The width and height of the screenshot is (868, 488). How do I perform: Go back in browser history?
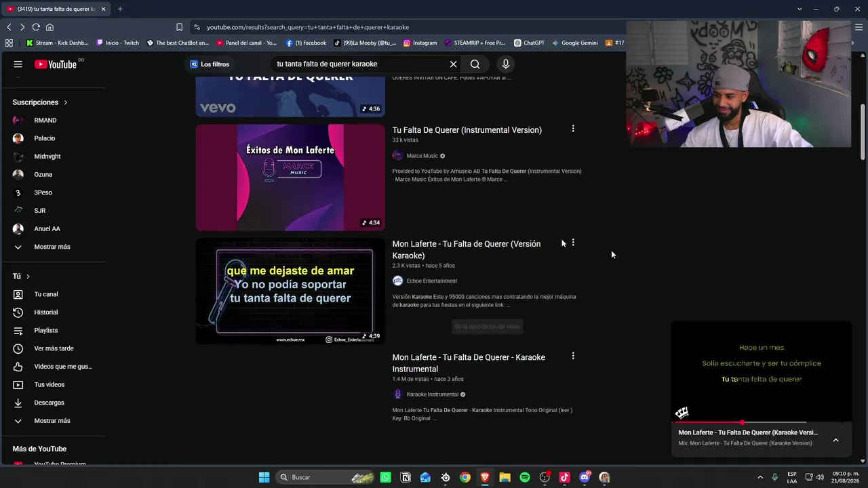coord(9,27)
